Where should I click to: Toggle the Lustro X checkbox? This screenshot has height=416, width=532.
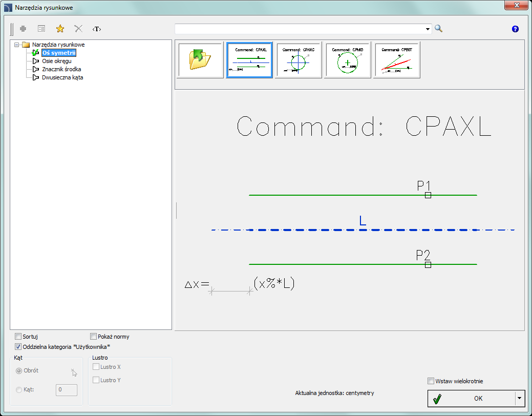(96, 367)
